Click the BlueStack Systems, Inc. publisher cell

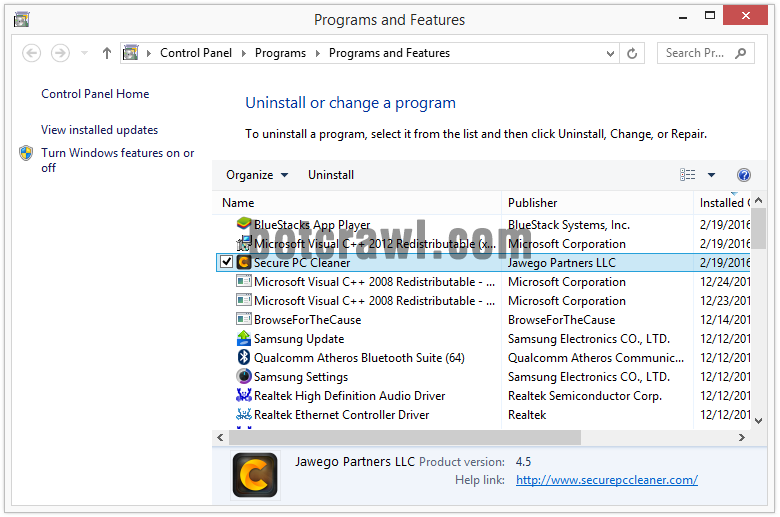coord(569,224)
